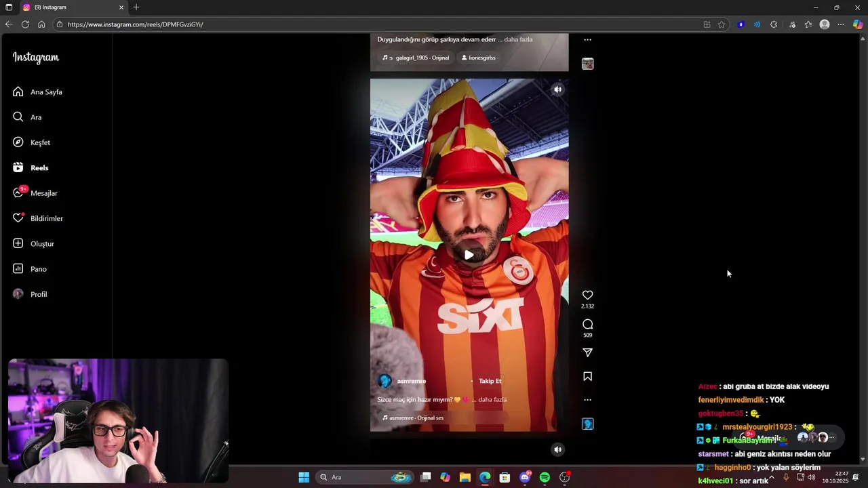Open galagirl_1905 Orijinal audio tag
This screenshot has height=488, width=868.
(415, 58)
